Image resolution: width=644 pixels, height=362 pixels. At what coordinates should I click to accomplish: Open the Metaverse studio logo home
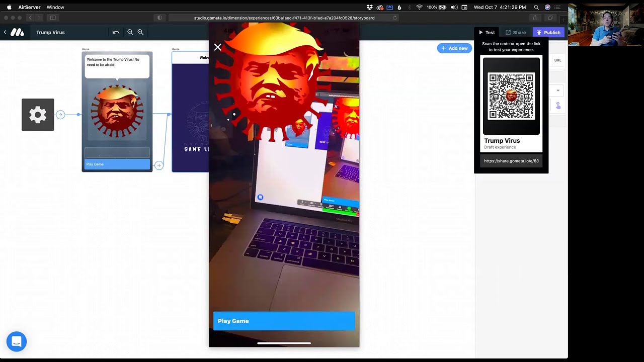(17, 32)
